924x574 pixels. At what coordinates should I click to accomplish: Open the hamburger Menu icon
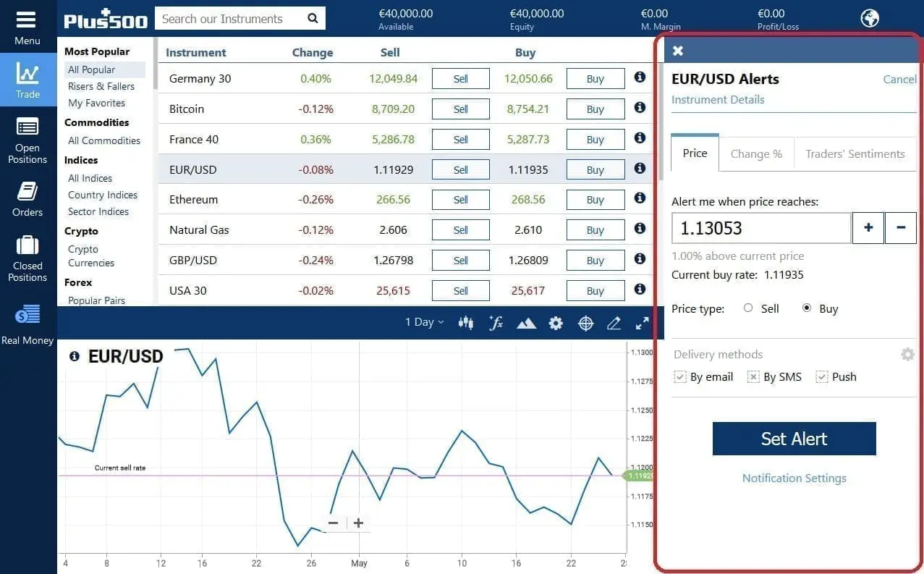click(27, 20)
